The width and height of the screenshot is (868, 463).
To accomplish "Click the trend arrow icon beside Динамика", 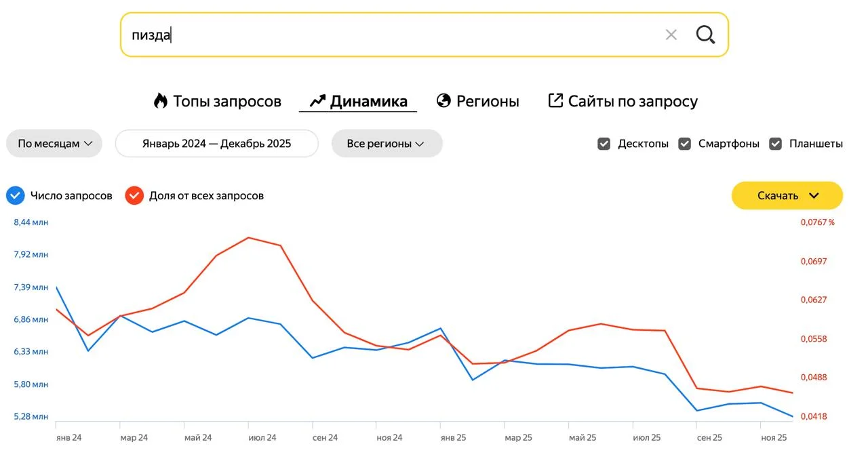I will [317, 101].
